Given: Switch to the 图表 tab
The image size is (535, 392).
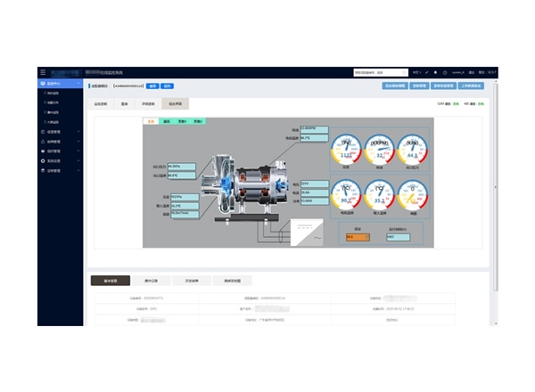Looking at the screenshot, I should click(124, 104).
